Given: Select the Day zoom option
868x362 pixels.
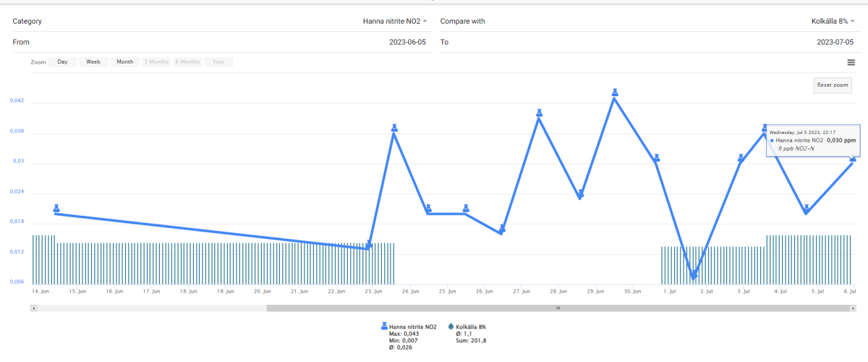Looking at the screenshot, I should click(x=63, y=62).
